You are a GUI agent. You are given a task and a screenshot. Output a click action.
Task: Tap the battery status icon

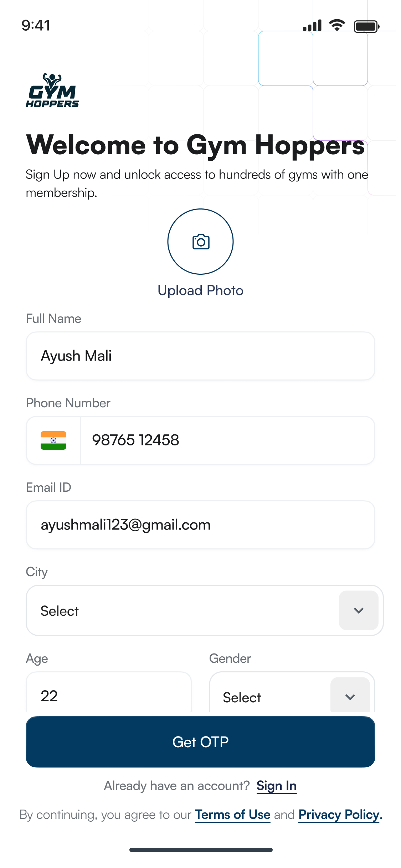tap(366, 26)
